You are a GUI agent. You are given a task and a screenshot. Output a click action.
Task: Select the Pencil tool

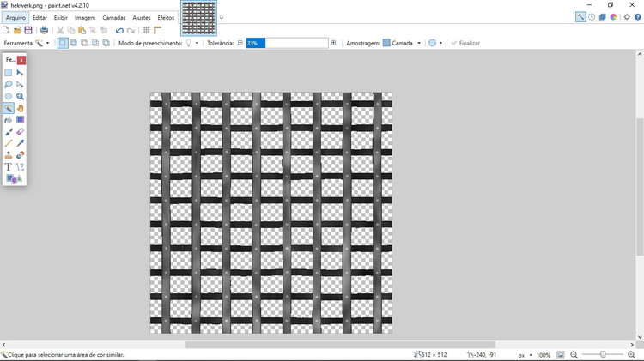[x=9, y=143]
